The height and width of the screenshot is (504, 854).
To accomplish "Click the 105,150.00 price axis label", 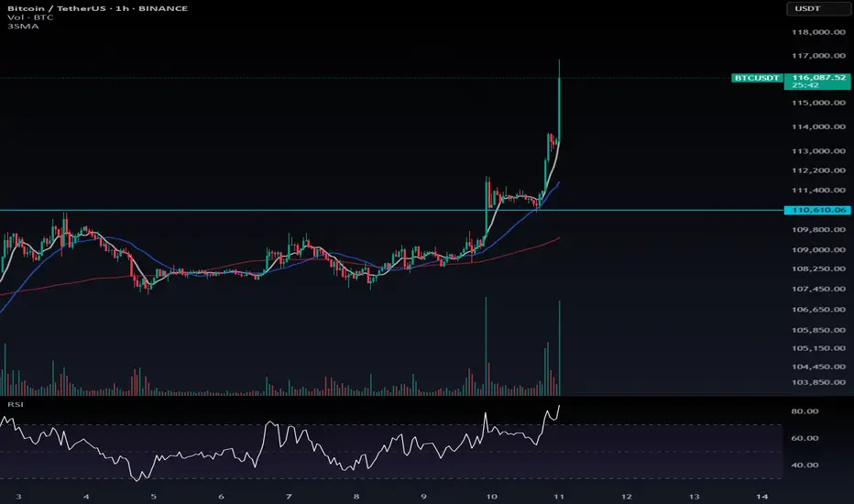I will pyautogui.click(x=818, y=348).
